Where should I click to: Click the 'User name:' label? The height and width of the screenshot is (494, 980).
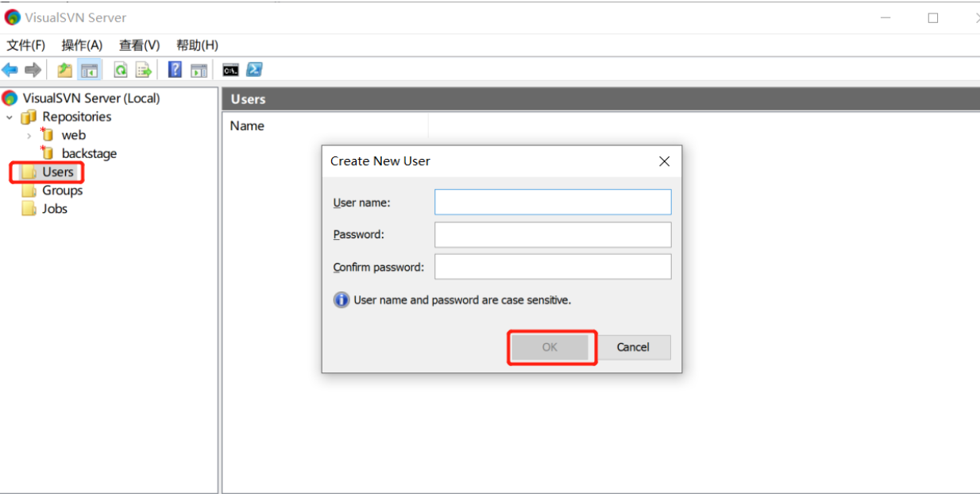point(361,203)
